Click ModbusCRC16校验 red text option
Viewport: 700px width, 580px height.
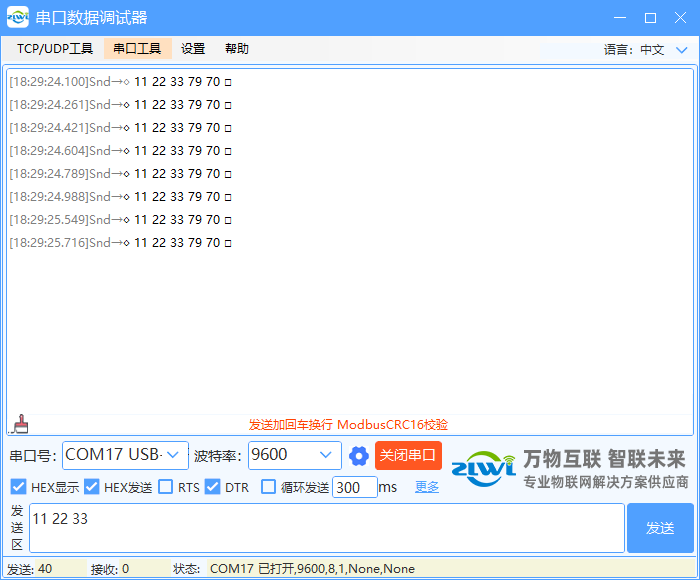[392, 425]
